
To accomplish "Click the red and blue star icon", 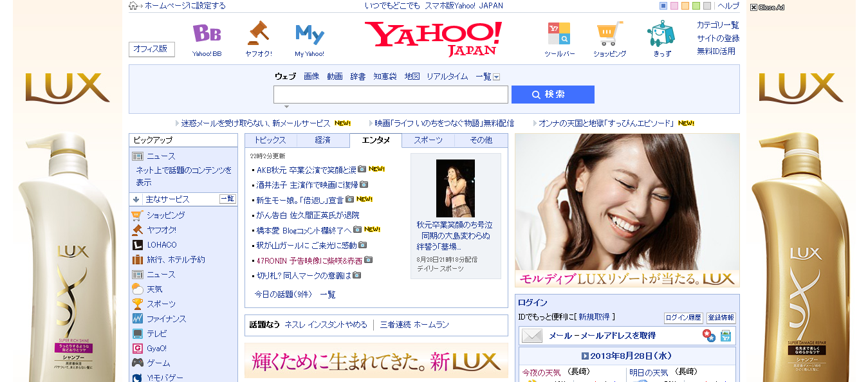I will [x=709, y=336].
